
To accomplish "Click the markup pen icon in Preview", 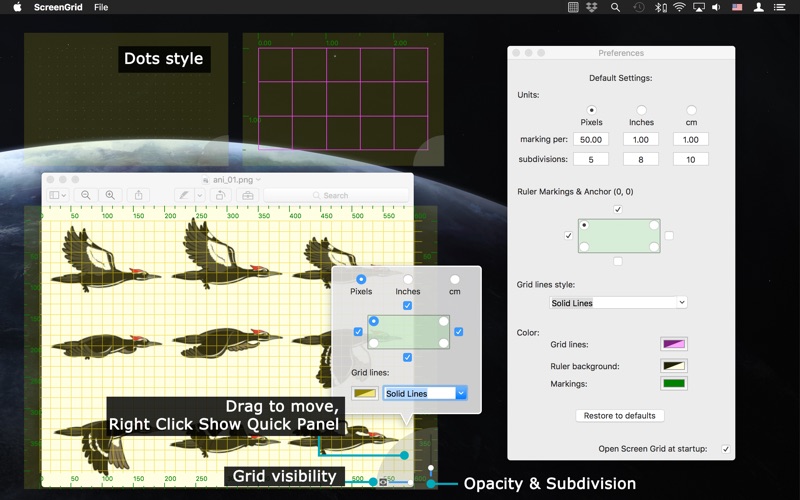I will click(x=184, y=195).
